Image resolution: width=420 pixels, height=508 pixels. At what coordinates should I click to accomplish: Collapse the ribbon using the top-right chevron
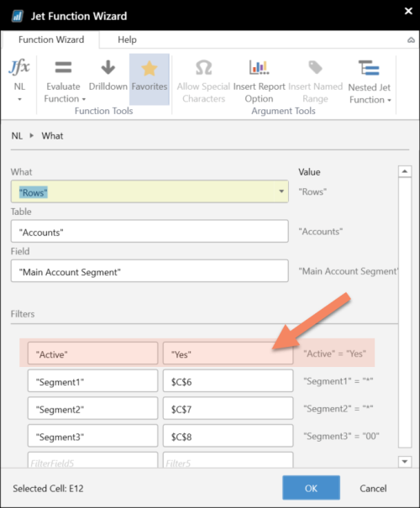coord(411,39)
